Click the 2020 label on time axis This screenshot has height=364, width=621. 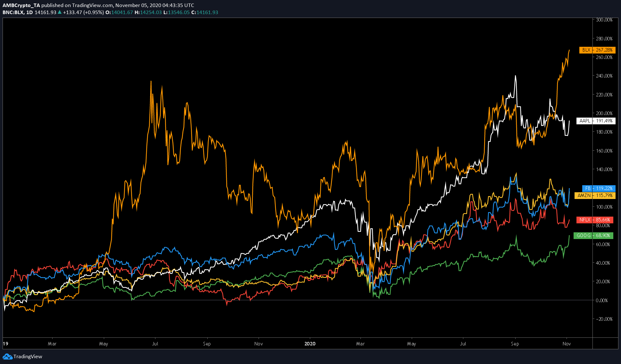click(310, 344)
